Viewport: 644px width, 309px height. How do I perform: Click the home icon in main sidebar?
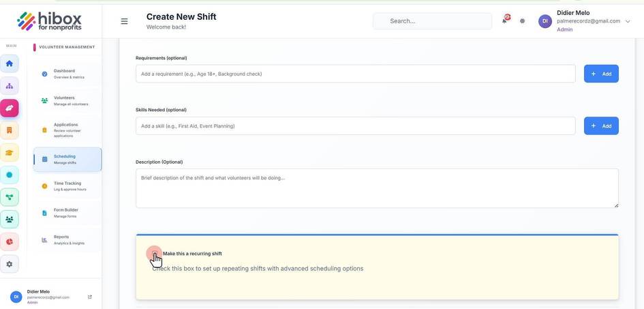[10, 63]
